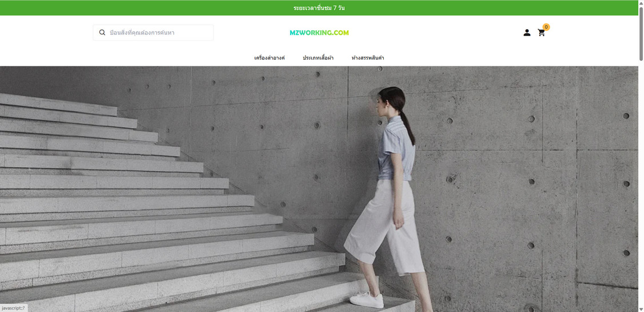644x312 pixels.
Task: Click the green ระยะเวลาชื่นชม 7 วัน banner
Action: click(x=319, y=8)
